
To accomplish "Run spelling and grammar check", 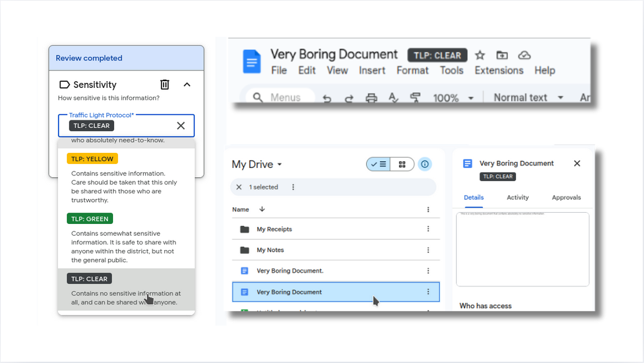I will click(393, 98).
